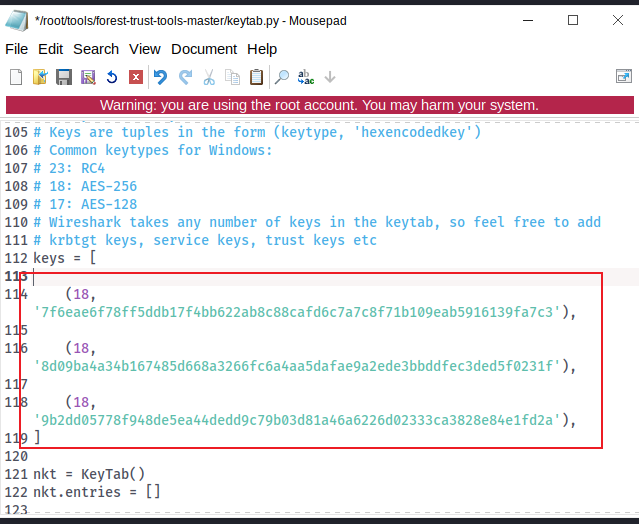639x524 pixels.
Task: Open the Edit menu
Action: point(50,49)
